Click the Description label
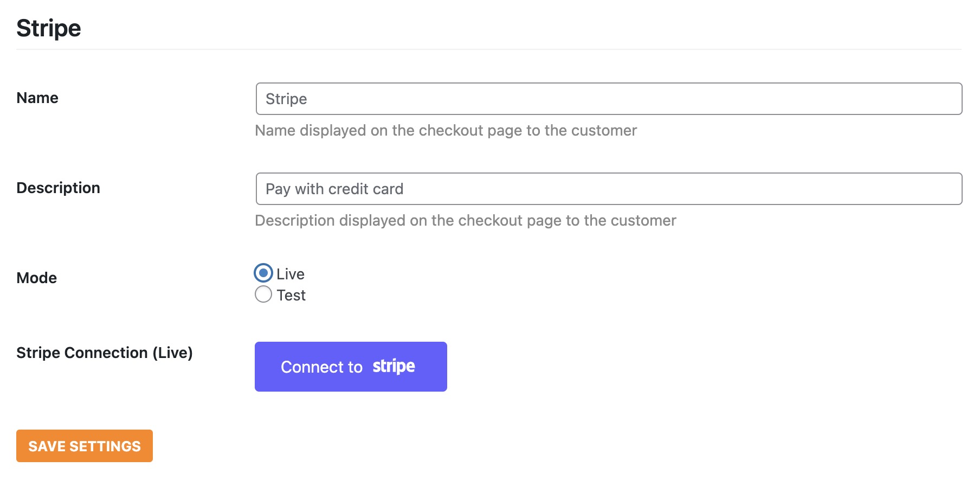 58,188
